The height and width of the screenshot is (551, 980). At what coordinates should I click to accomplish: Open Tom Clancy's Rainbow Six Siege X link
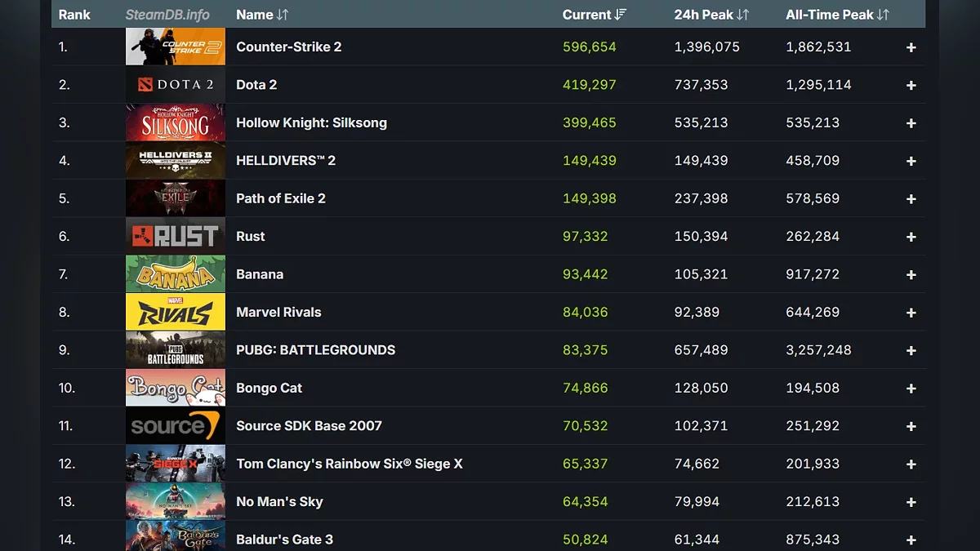349,464
